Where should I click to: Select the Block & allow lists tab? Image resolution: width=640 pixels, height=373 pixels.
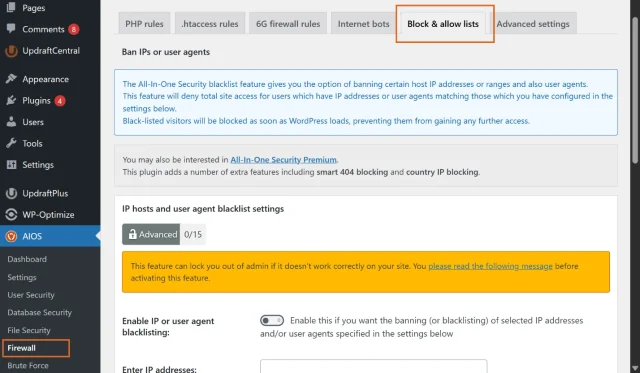click(443, 24)
